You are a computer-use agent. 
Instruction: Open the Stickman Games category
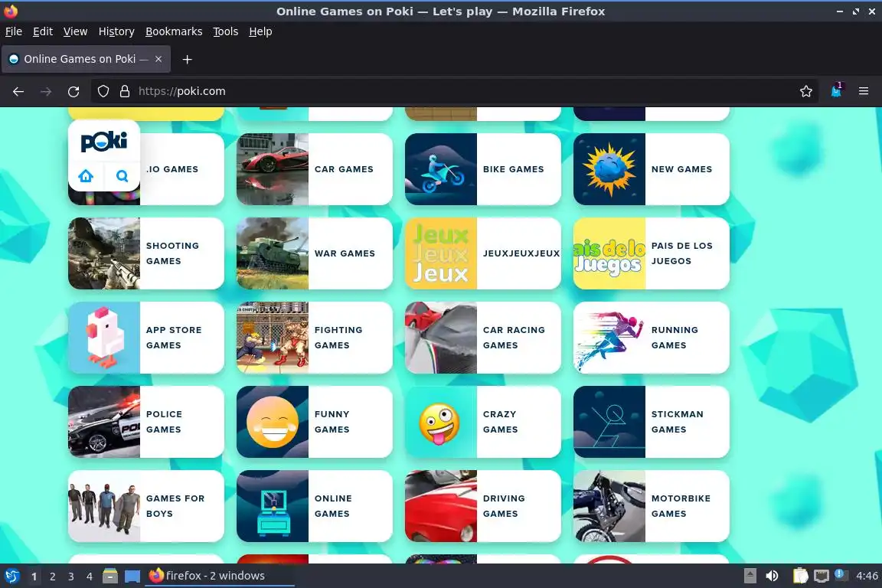click(x=652, y=422)
